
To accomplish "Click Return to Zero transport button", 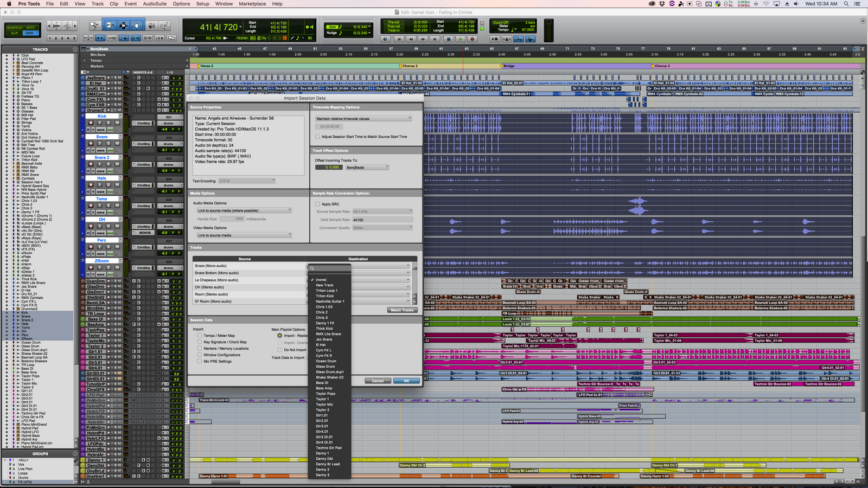I will 399,38.
